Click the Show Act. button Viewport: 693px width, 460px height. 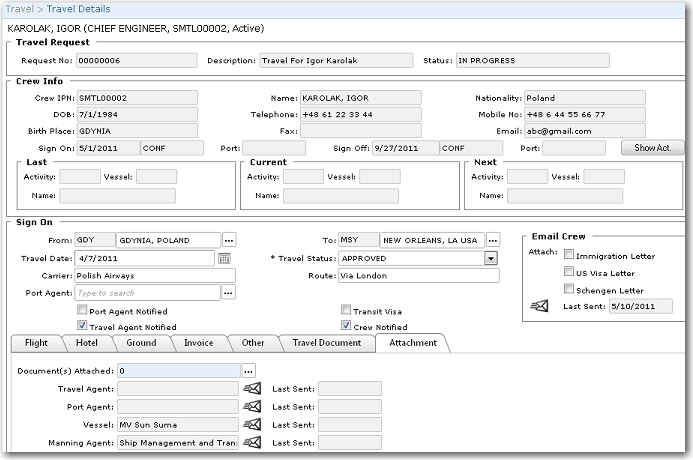pyautogui.click(x=652, y=148)
